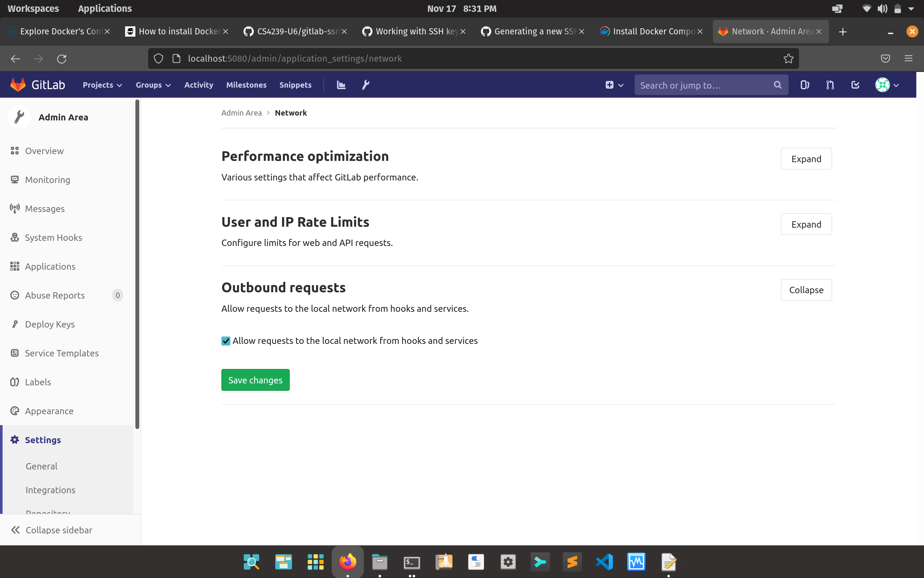Go to Activity page
The height and width of the screenshot is (578, 924).
click(x=199, y=85)
